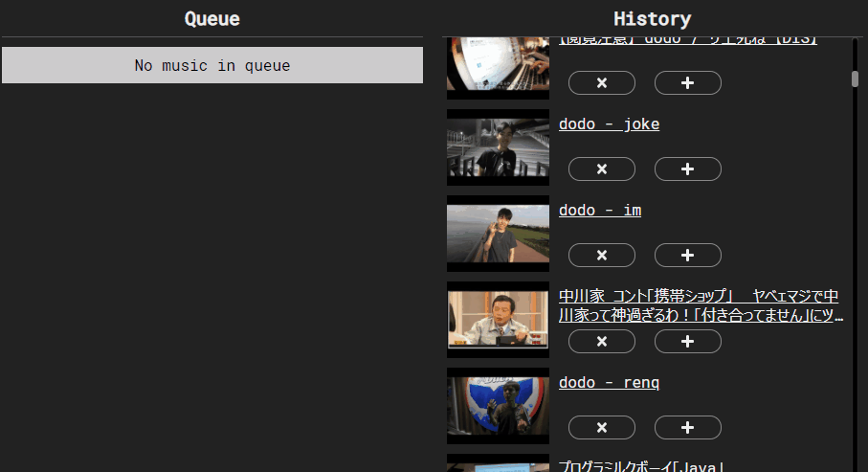This screenshot has height=472, width=868.
Task: Remove the top partially hidden history item
Action: (602, 83)
